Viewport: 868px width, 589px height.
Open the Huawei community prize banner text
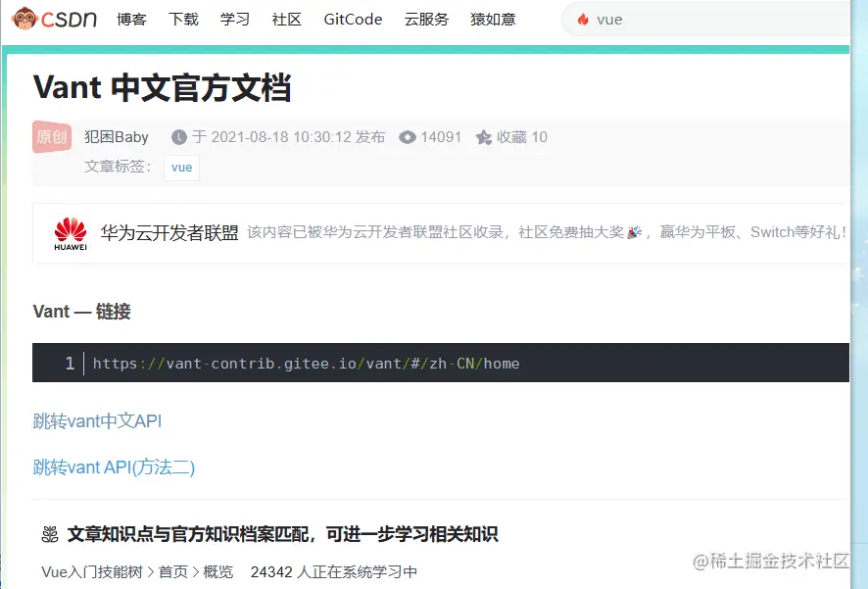(547, 232)
